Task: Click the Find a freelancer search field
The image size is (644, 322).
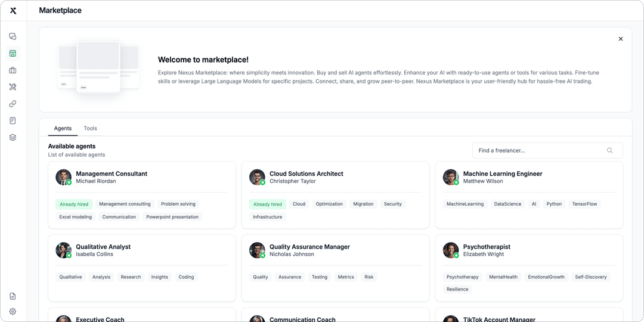Action: click(540, 151)
